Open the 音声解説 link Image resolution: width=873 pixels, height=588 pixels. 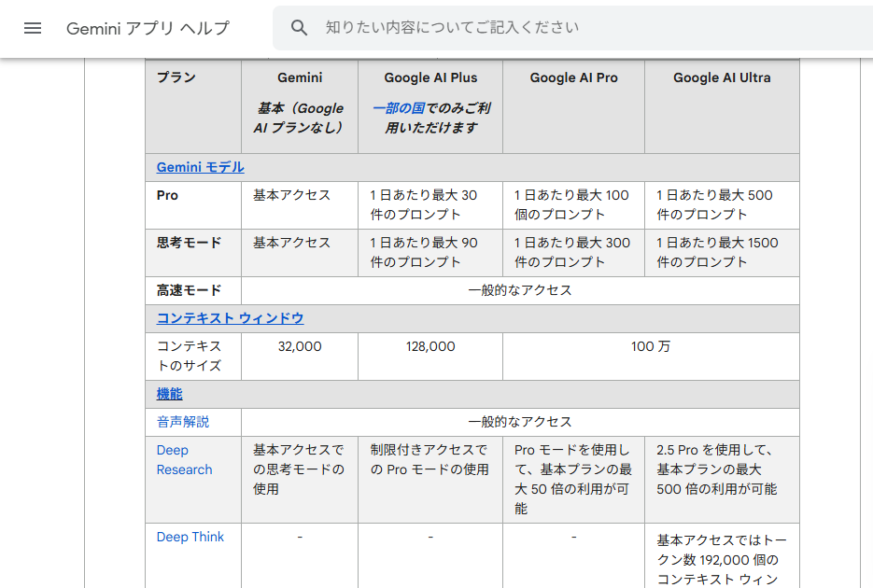183,422
